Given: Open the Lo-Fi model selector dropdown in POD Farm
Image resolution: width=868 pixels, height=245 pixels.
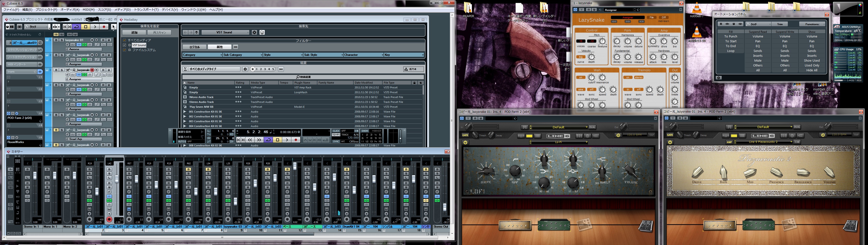Looking at the screenshot, I should coord(559,142).
